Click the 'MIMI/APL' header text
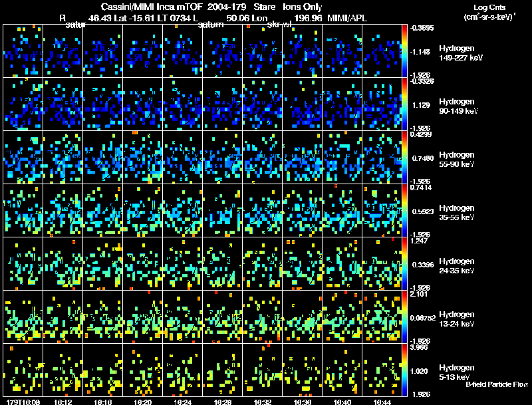532x405 pixels. tap(347, 18)
